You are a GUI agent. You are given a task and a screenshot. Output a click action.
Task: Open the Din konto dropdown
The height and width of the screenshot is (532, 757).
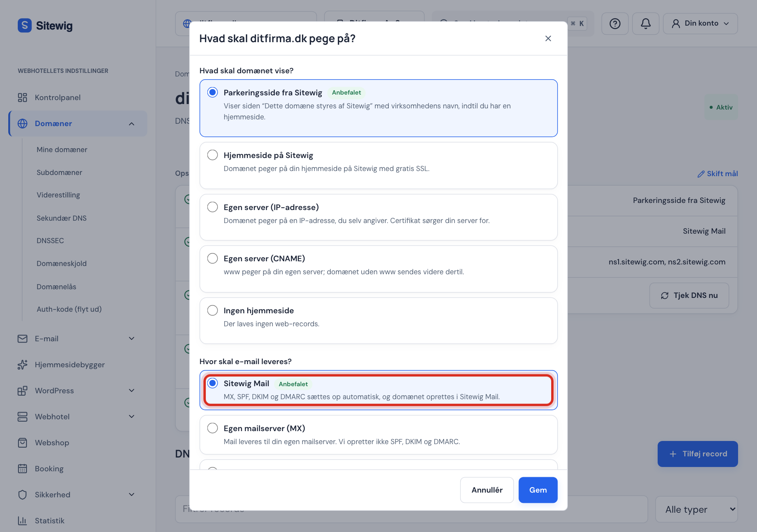700,24
